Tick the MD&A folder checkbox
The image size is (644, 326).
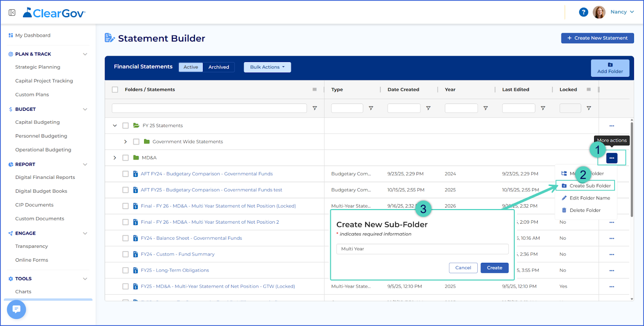point(126,158)
